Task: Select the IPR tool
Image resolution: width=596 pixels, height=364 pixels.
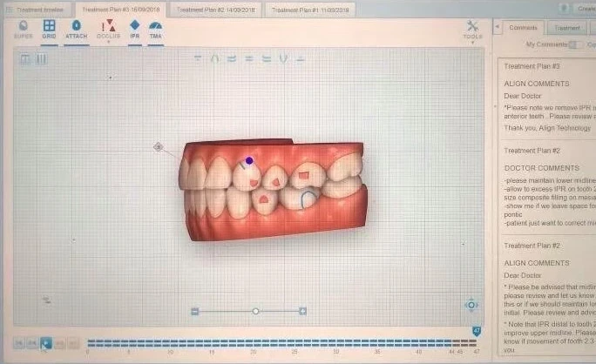Action: click(x=134, y=29)
